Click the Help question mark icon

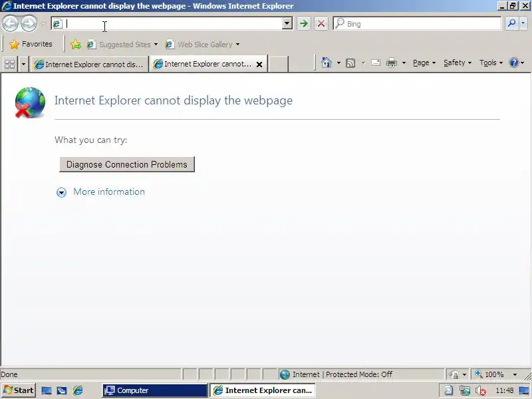tap(514, 63)
